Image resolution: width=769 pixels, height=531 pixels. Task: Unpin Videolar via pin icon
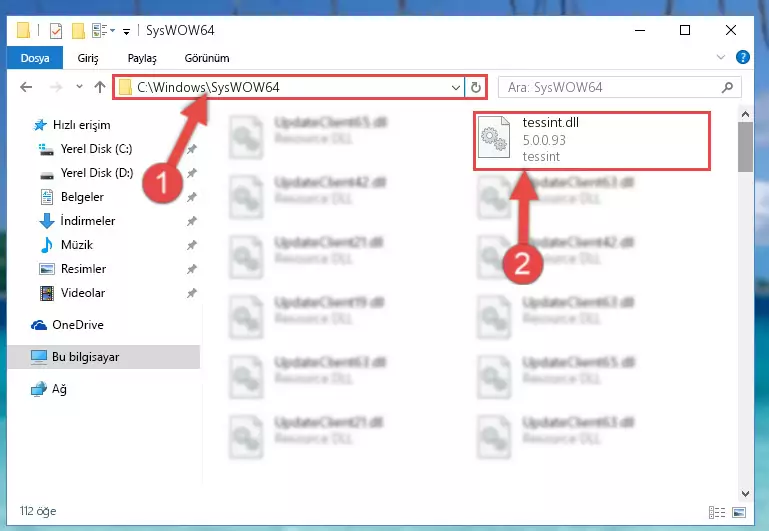192,293
